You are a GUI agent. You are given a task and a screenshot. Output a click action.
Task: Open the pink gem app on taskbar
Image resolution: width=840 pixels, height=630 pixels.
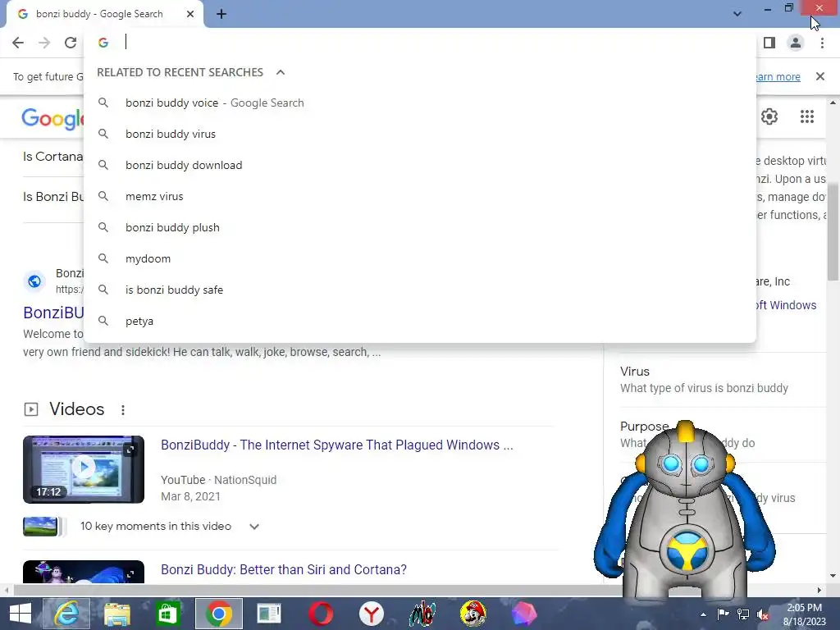524,614
